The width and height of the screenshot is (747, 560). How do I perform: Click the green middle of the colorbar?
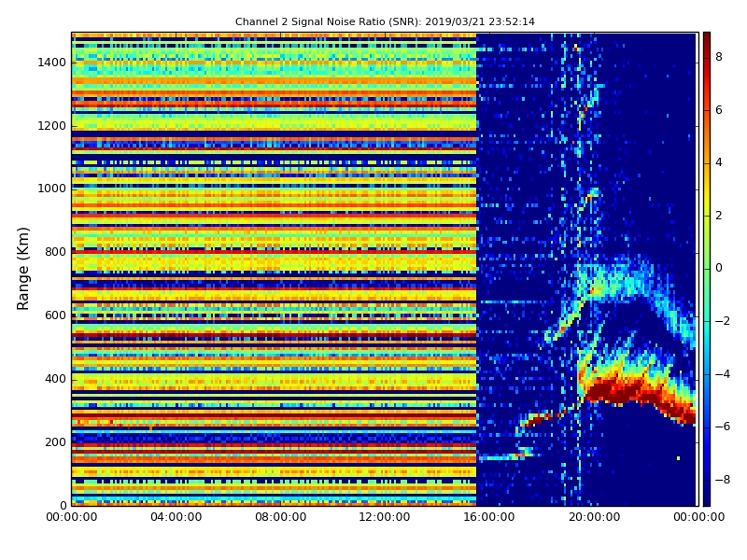pos(707,268)
